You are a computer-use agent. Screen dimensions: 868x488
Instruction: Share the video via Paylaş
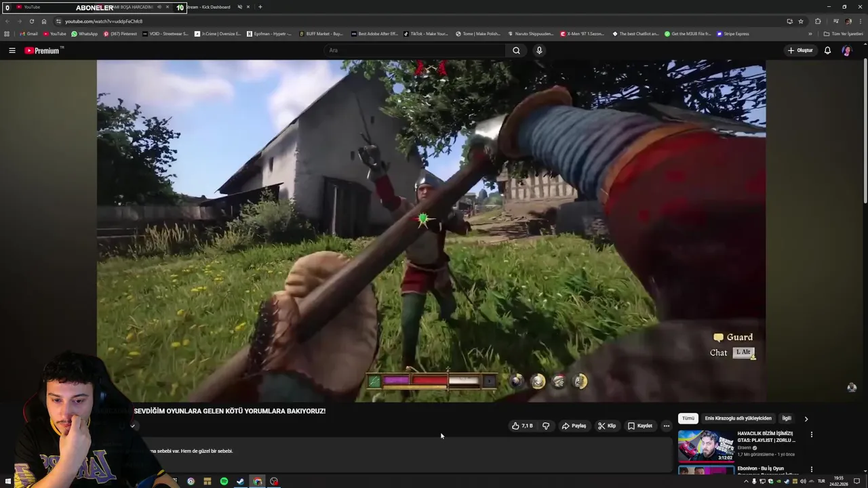(574, 426)
